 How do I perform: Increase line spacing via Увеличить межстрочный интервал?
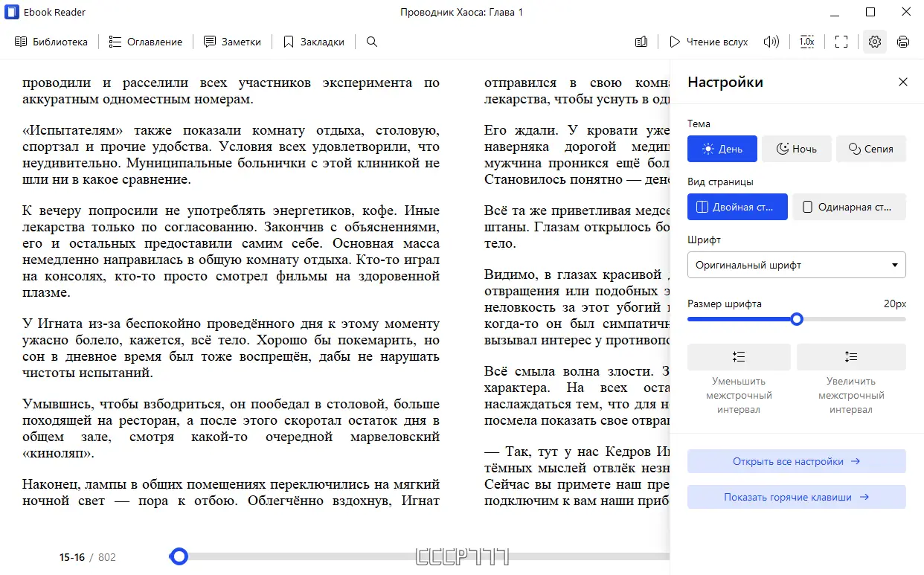(850, 357)
